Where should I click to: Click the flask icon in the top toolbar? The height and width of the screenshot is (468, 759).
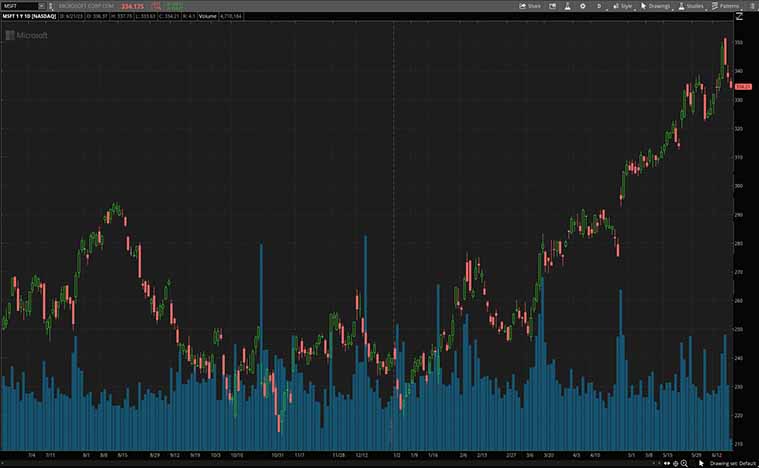(565, 6)
